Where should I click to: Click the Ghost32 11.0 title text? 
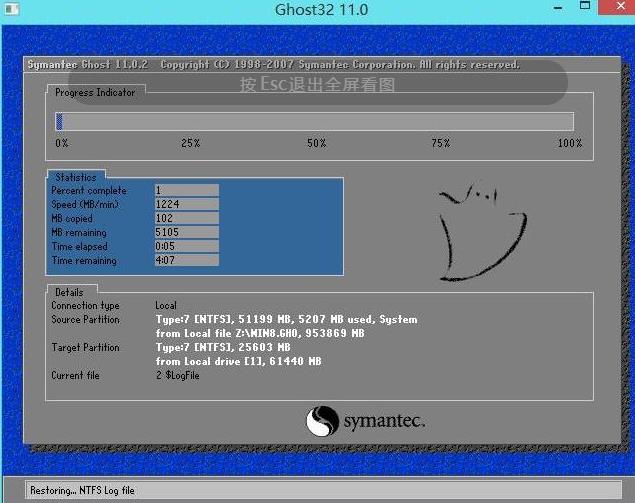pyautogui.click(x=322, y=9)
